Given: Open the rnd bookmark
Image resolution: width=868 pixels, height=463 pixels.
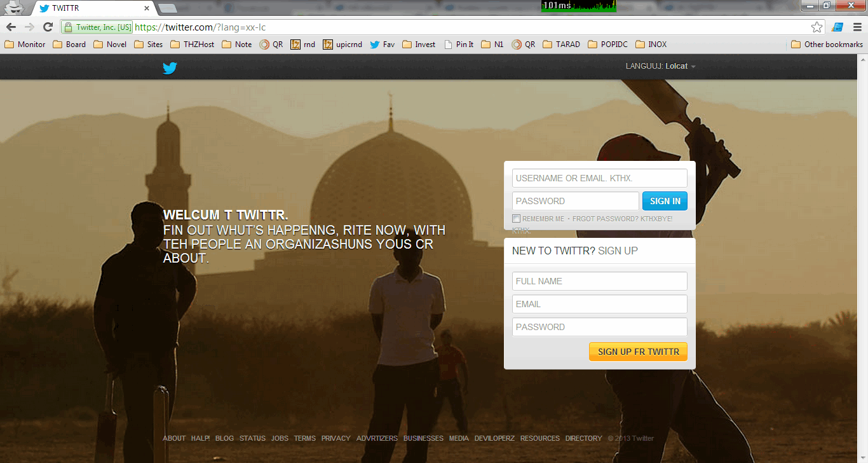Looking at the screenshot, I should [x=303, y=45].
